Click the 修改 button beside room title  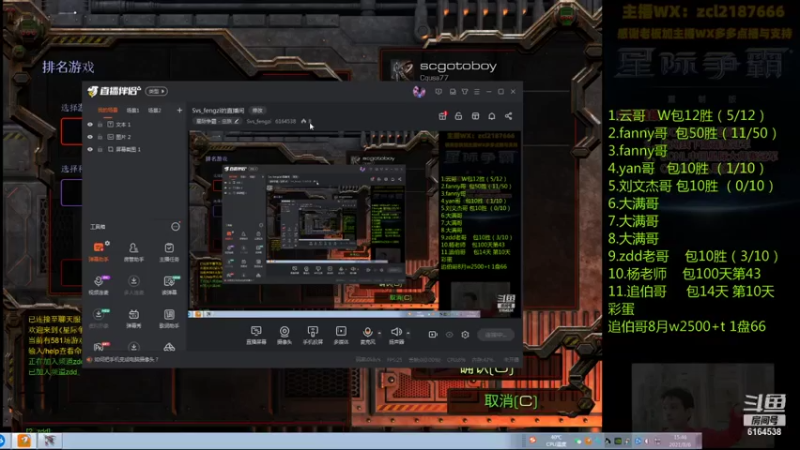[258, 110]
